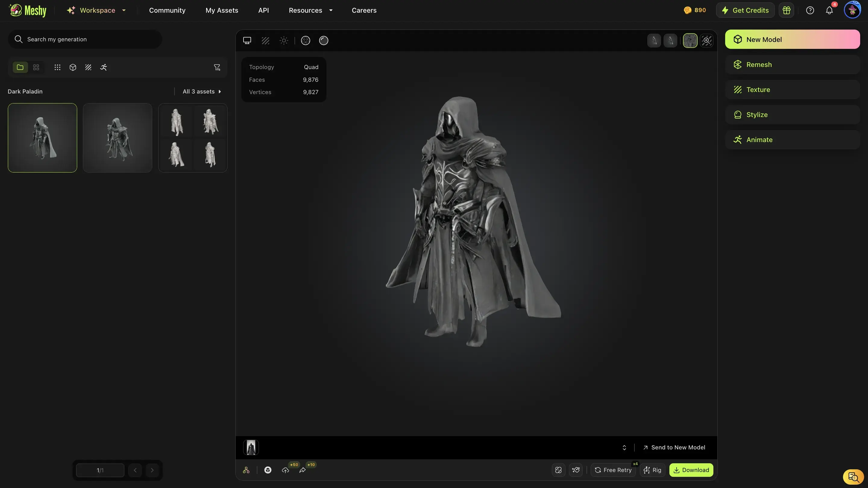The image size is (868, 488).
Task: Expand the Resources menu
Action: [x=310, y=11]
